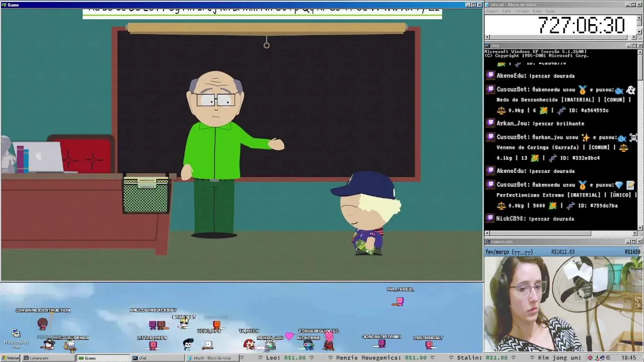
Task: Switch to the Game taskbar button
Action: point(103,358)
